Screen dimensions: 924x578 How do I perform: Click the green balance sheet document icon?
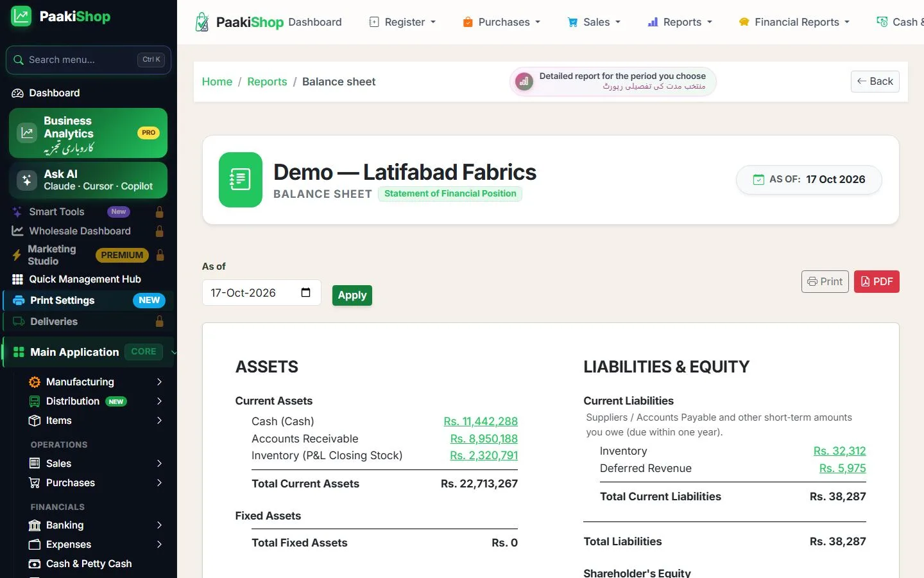241,180
